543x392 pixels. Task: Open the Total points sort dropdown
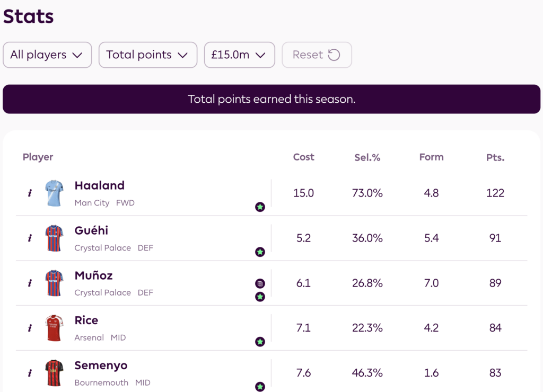(148, 55)
